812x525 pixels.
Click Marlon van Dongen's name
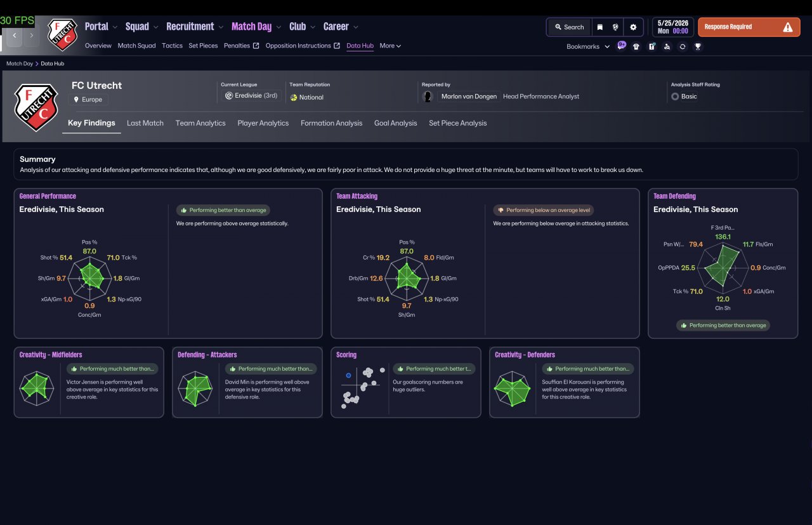click(x=469, y=96)
